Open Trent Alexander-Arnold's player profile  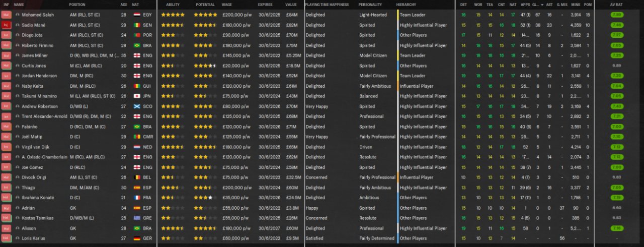44,116
